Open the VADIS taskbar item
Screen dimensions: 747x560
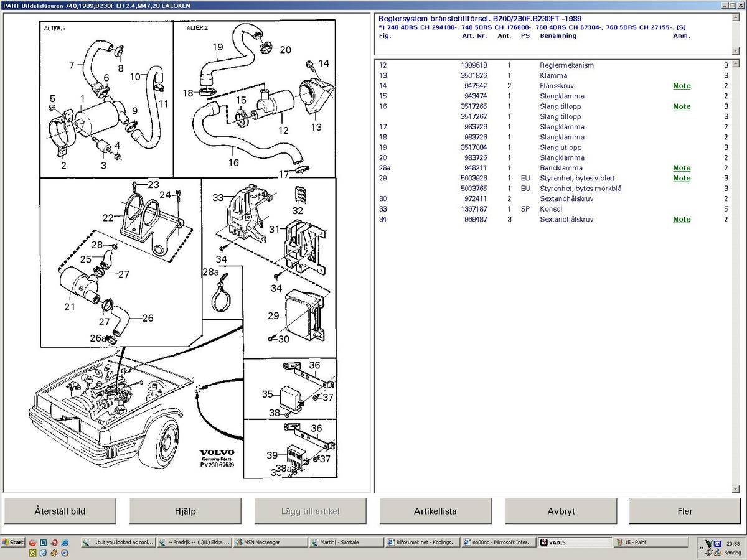[574, 542]
